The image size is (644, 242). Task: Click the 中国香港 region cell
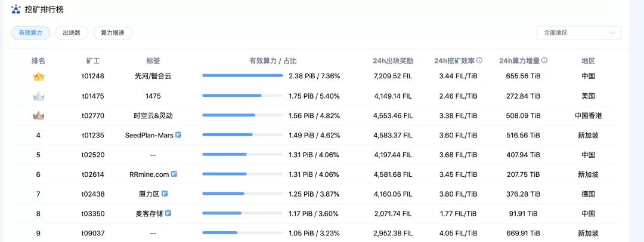(588, 116)
